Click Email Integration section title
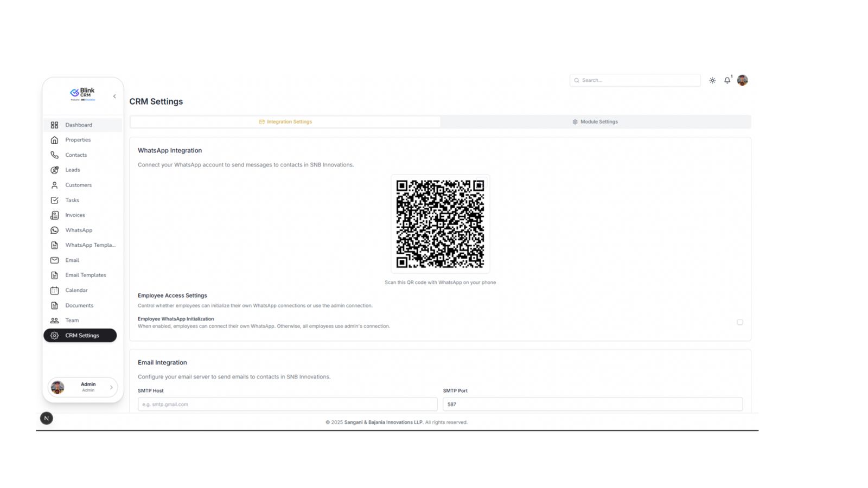Screen dimensions: 868x488 (x=162, y=363)
